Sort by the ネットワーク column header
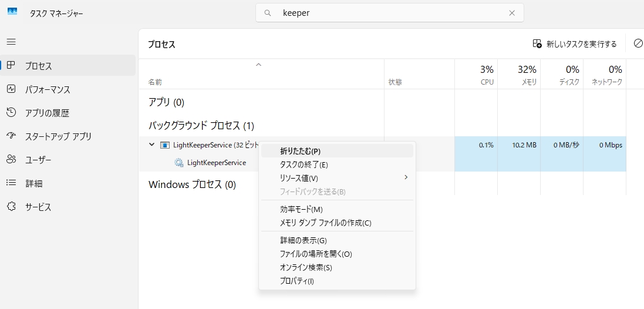 (605, 75)
